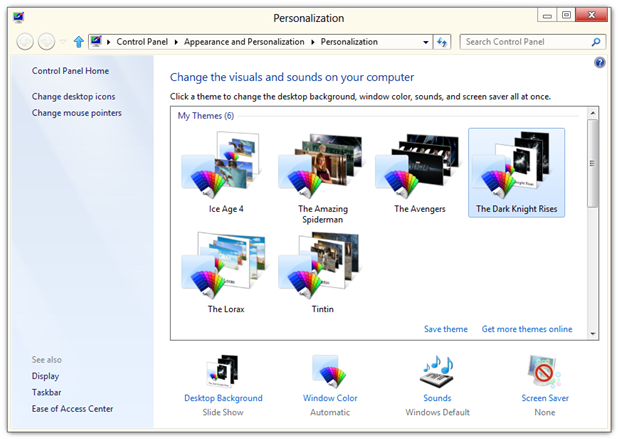Expand arrow after Control Panel breadcrumb
The image size is (618, 439).
176,42
